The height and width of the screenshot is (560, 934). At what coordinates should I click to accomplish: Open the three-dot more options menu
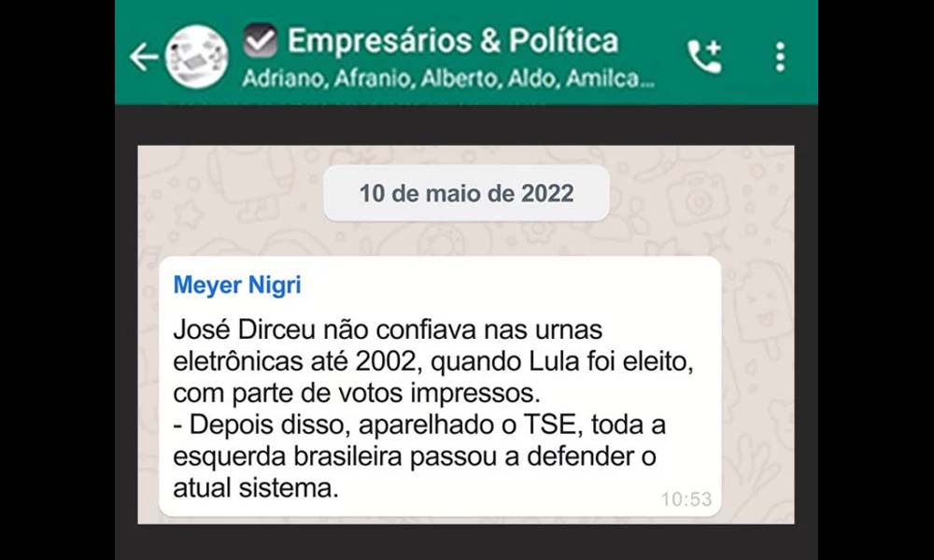[x=780, y=57]
